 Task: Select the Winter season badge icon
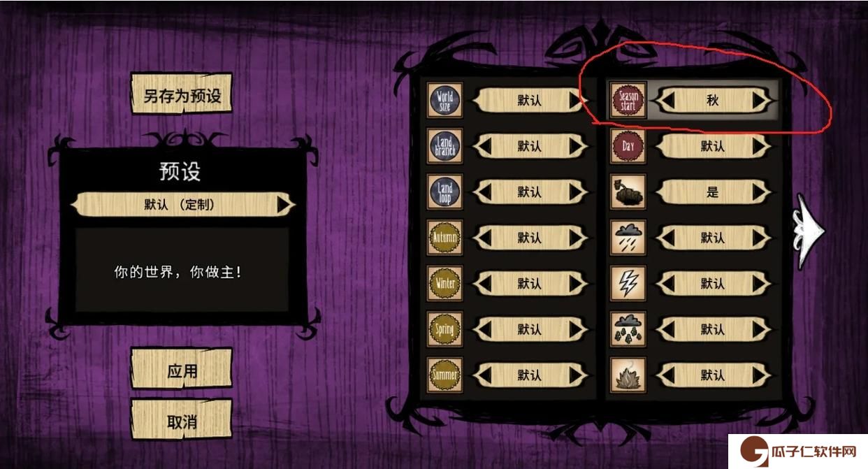(x=445, y=284)
